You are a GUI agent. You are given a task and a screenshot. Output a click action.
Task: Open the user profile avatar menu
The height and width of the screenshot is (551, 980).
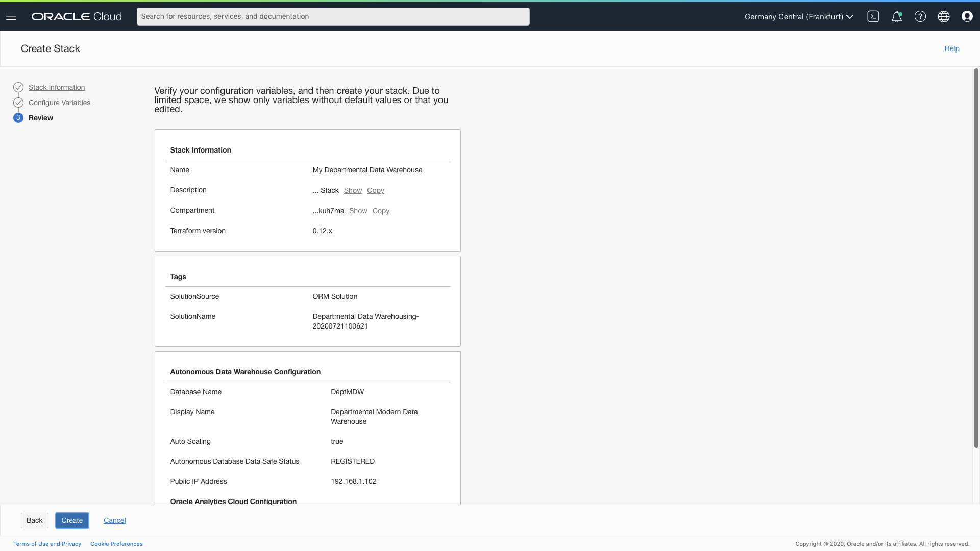click(967, 16)
